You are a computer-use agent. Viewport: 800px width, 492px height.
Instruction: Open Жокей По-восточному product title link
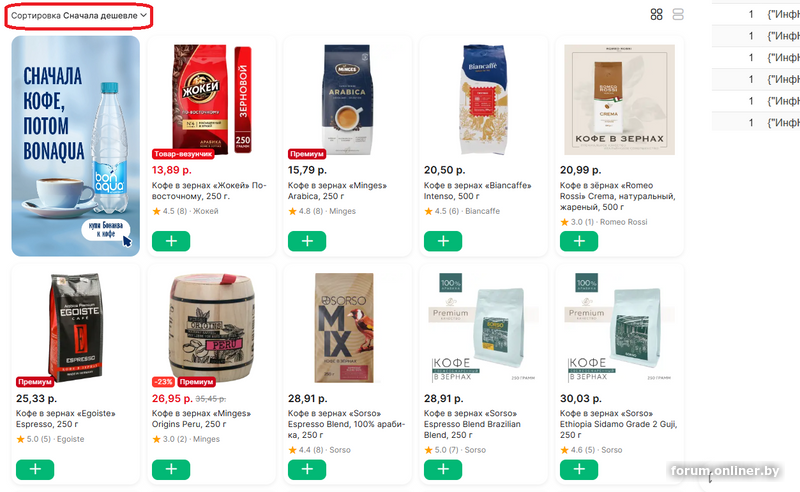[209, 191]
